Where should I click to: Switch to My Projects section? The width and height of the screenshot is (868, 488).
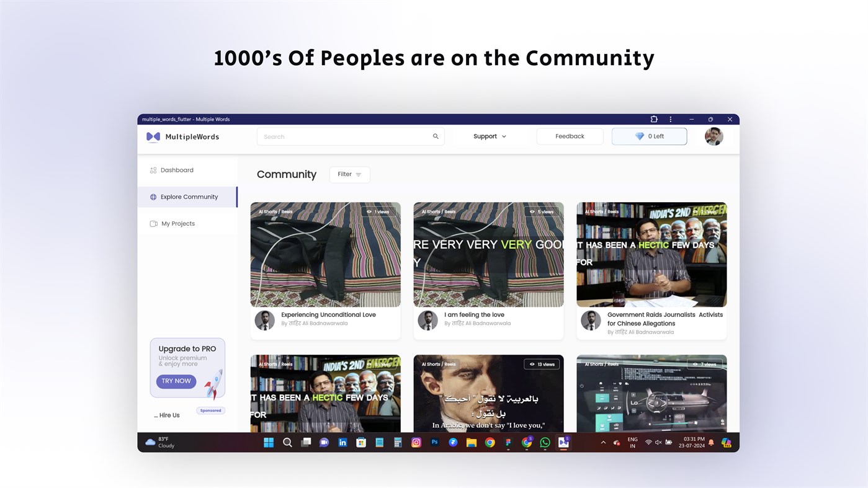tap(178, 223)
